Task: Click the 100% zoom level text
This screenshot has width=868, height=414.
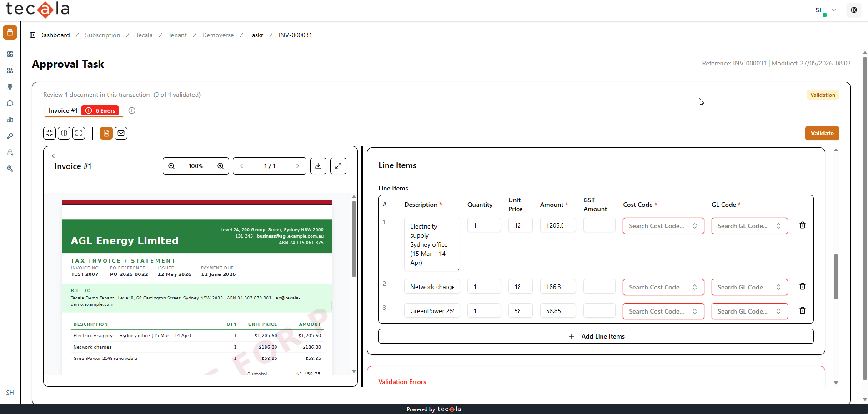Action: (x=196, y=166)
